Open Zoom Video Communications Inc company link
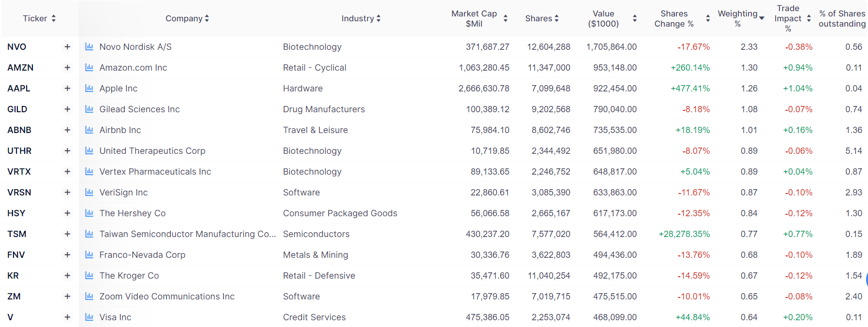The height and width of the screenshot is (327, 868). pos(167,297)
